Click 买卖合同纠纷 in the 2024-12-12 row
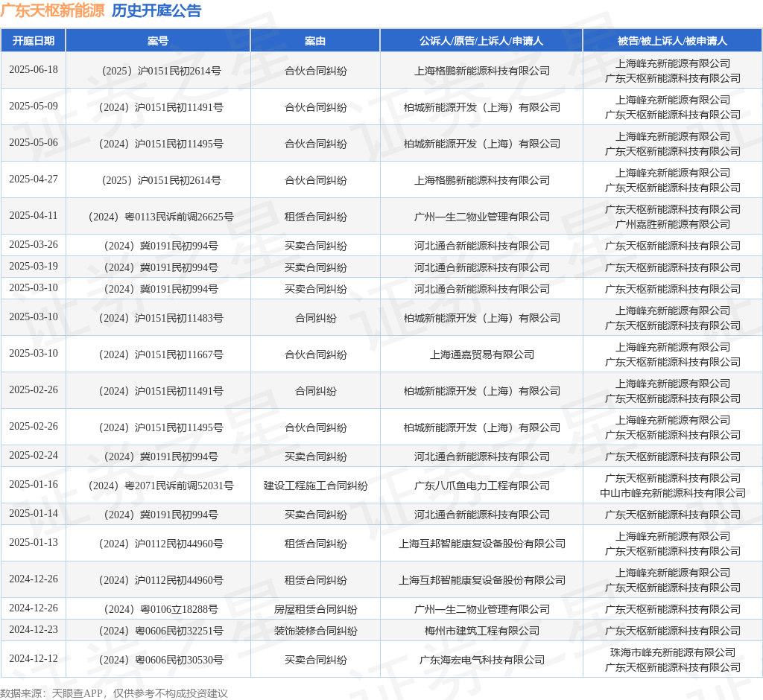This screenshot has width=763, height=700. point(315,660)
